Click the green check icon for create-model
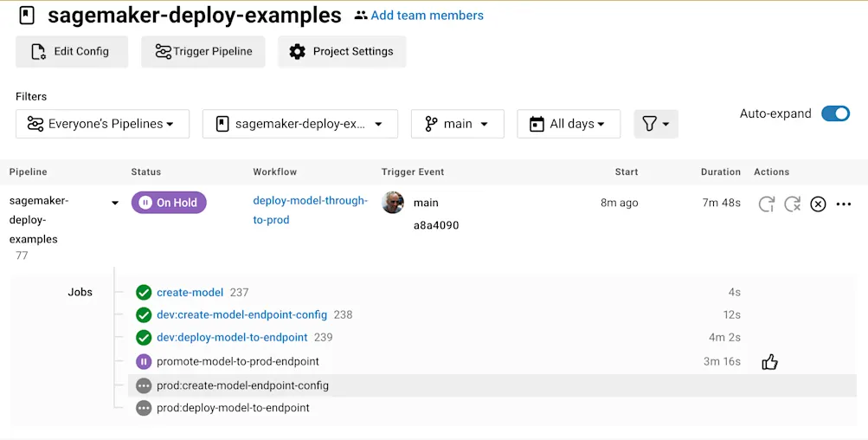Screen dimensions: 868x440 (x=144, y=292)
